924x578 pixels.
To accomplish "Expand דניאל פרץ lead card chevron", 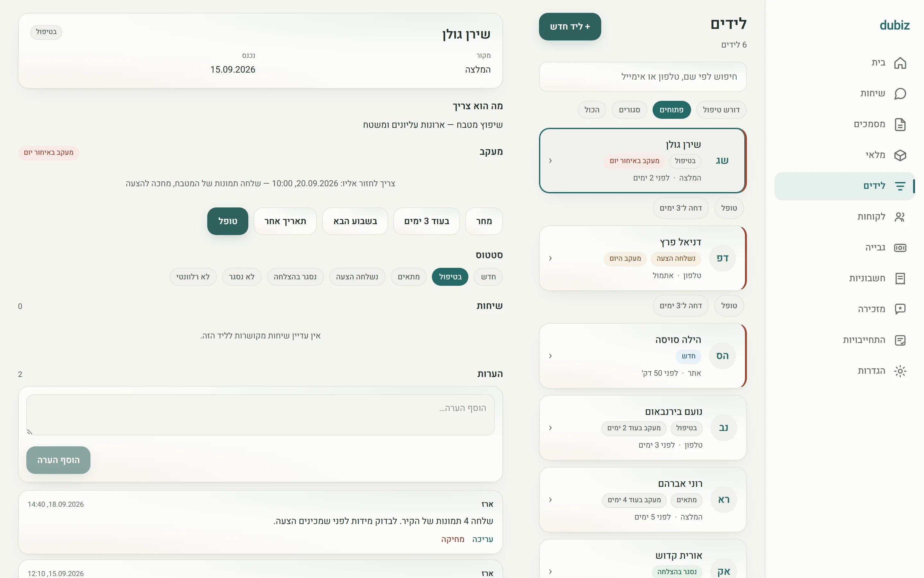I will 550,258.
